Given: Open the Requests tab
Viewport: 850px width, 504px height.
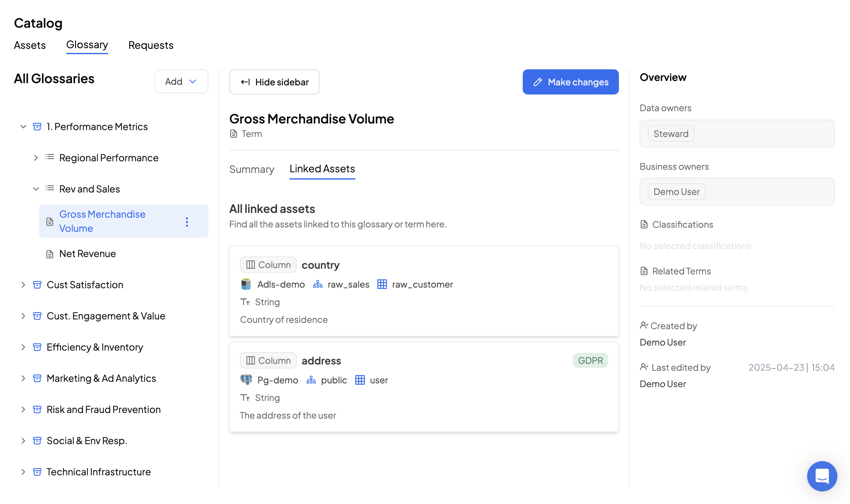Looking at the screenshot, I should point(151,45).
